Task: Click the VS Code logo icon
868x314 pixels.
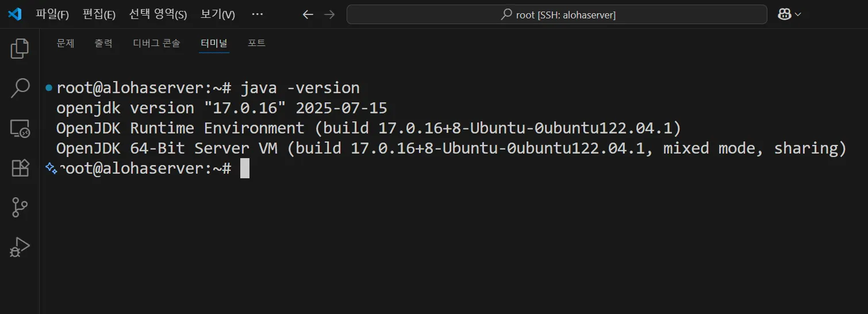Action: click(14, 14)
